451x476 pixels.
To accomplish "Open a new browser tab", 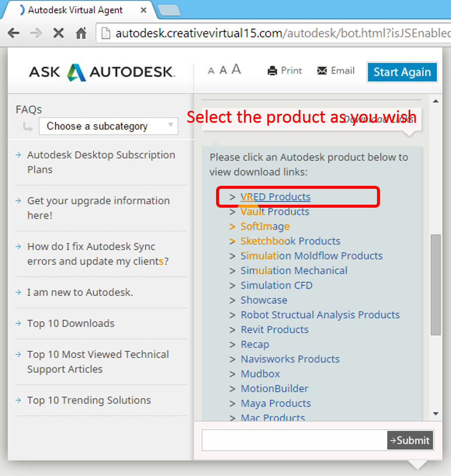I will [169, 10].
